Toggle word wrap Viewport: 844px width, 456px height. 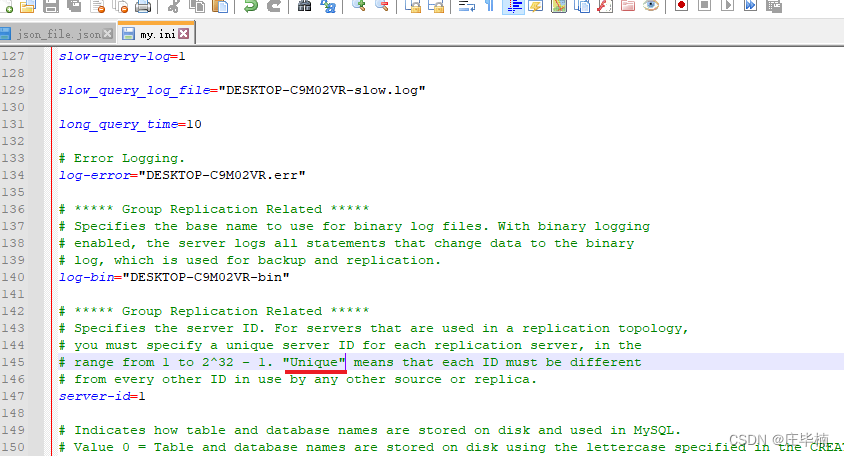(467, 5)
